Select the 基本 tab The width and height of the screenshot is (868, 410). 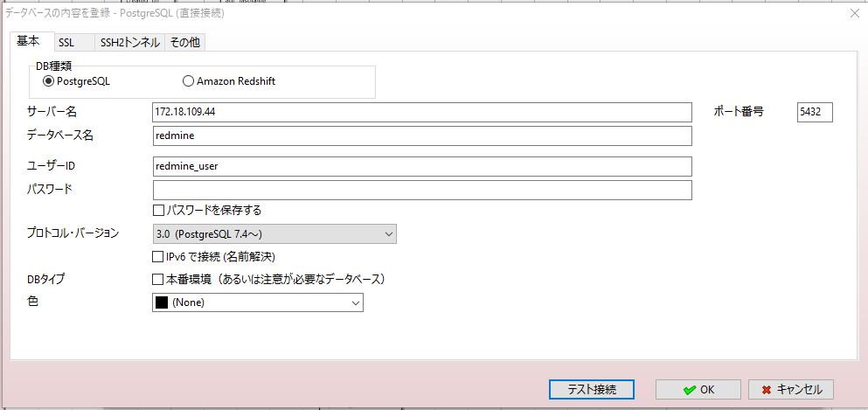point(31,41)
